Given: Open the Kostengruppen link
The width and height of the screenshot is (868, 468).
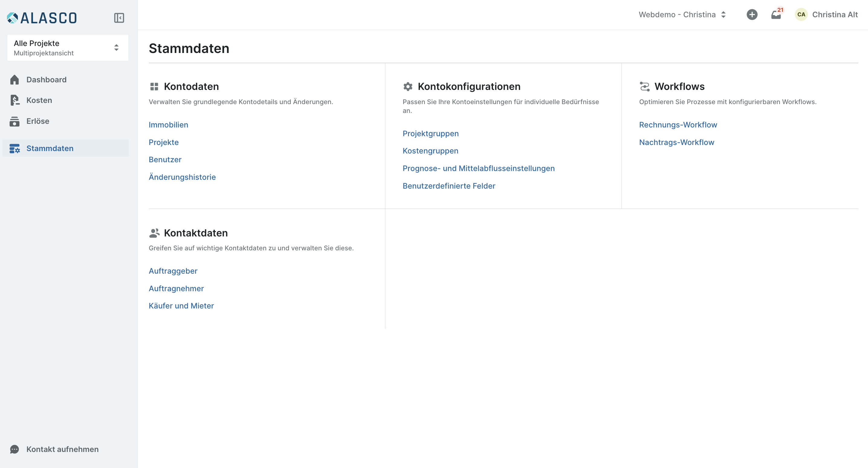Looking at the screenshot, I should pyautogui.click(x=430, y=151).
